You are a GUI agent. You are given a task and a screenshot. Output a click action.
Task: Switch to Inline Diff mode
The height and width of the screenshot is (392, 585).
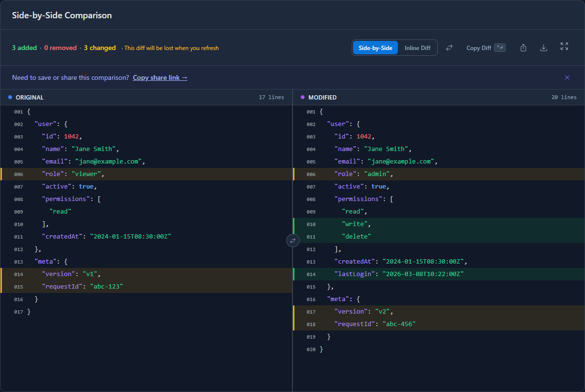coord(417,48)
